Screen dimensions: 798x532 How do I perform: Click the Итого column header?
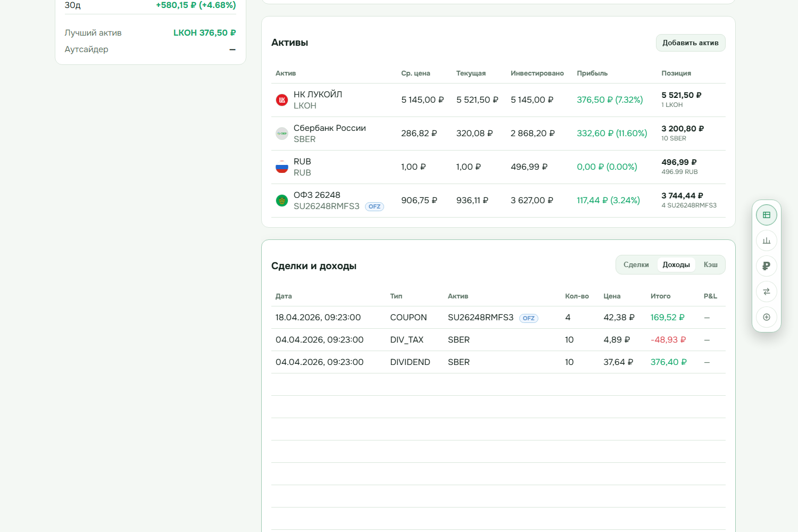pyautogui.click(x=660, y=296)
